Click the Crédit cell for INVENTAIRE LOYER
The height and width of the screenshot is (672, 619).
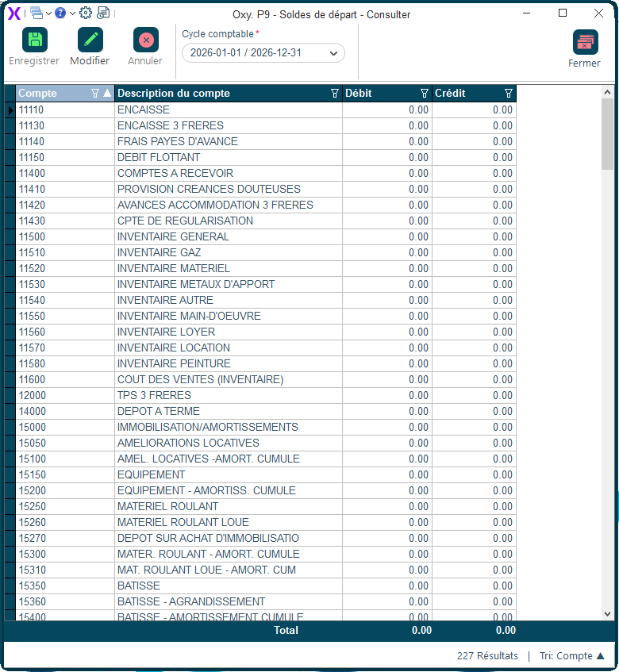474,332
